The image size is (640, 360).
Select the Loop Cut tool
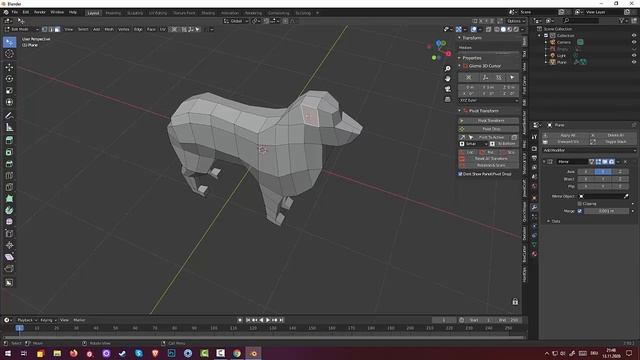[9, 176]
